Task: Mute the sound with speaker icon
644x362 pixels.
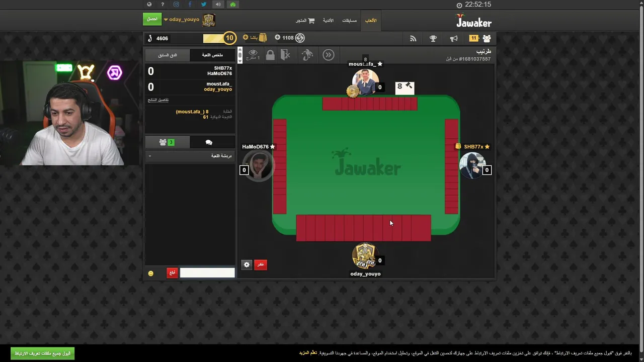Action: click(x=218, y=5)
